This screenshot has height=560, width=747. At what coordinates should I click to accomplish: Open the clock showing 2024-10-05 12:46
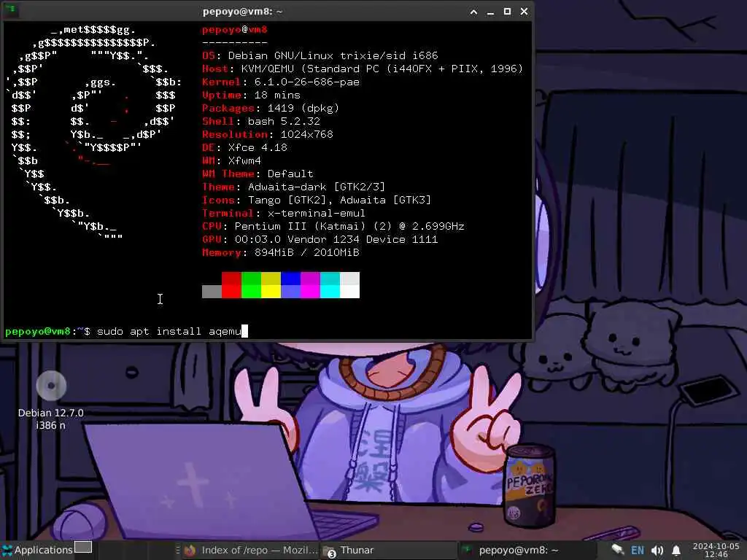716,550
